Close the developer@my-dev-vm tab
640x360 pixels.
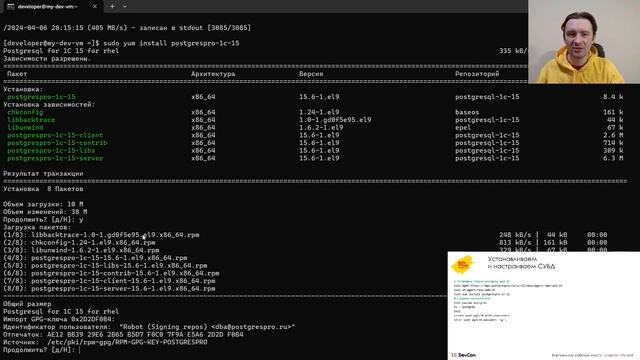point(95,7)
